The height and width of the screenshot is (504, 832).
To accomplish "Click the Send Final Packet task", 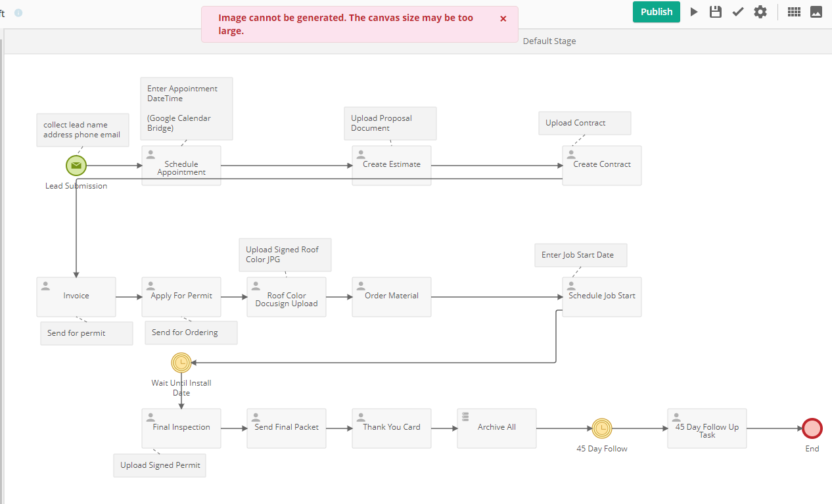I will [287, 428].
